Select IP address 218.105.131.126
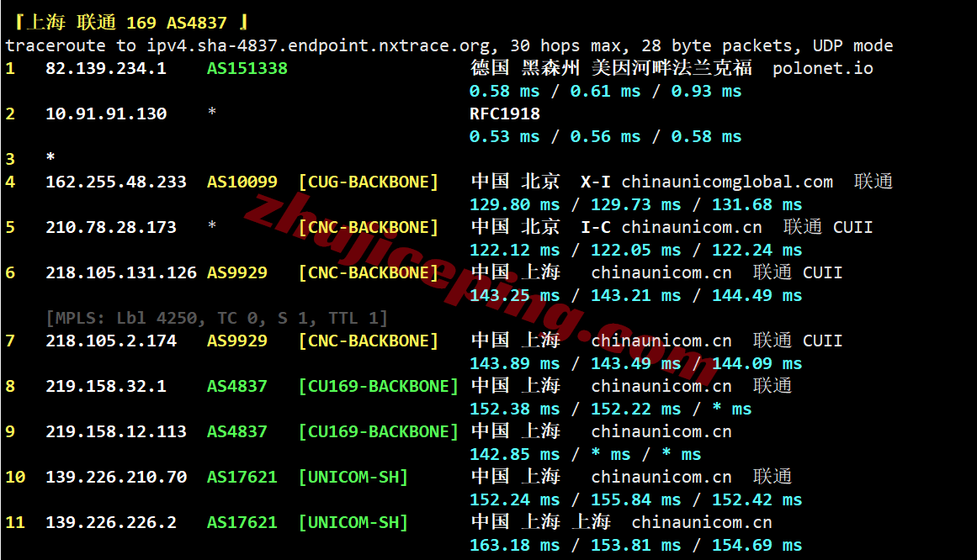The image size is (977, 560). click(x=121, y=272)
